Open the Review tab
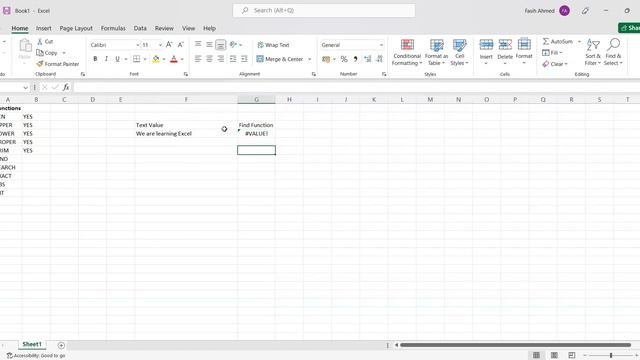 pos(164,28)
